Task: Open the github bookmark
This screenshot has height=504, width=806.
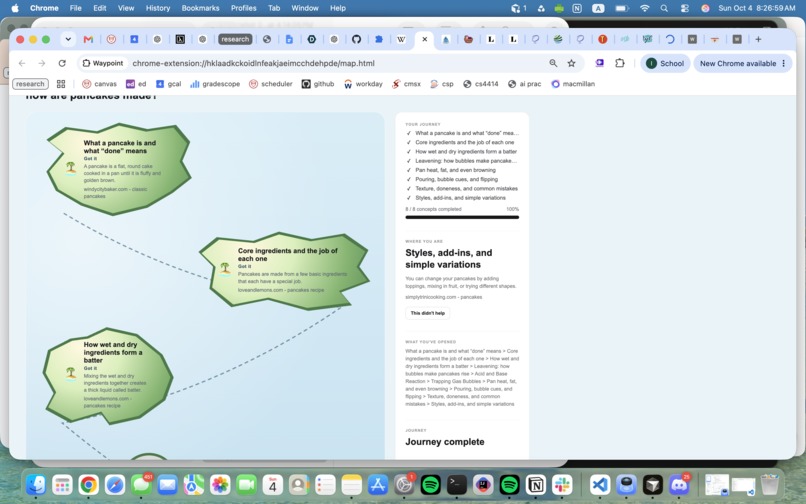Action: [x=318, y=84]
